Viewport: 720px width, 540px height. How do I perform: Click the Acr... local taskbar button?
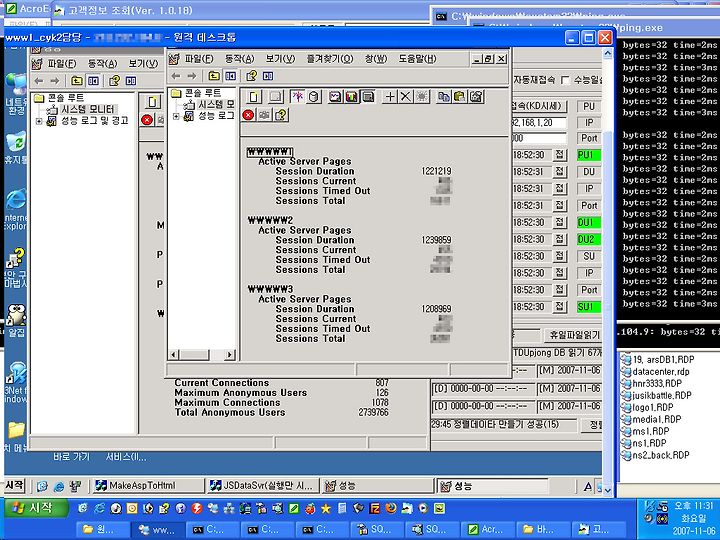pos(487,529)
